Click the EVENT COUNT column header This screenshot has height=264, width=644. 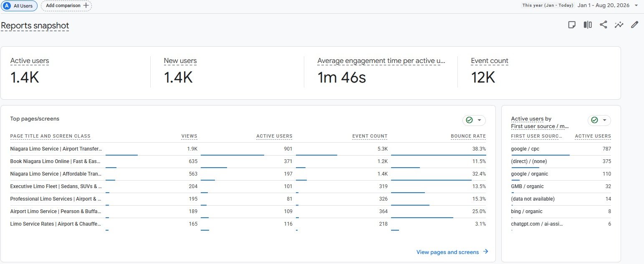click(x=370, y=136)
